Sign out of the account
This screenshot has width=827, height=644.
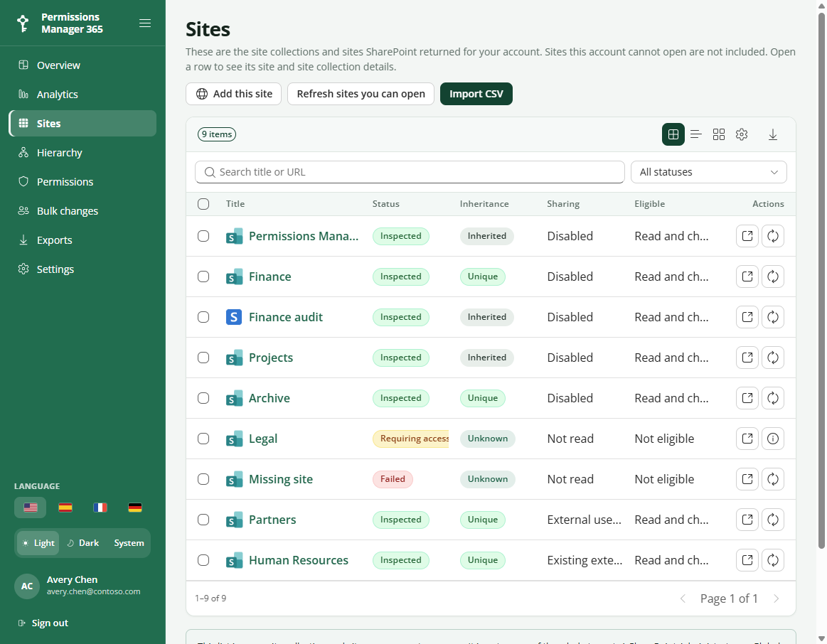[x=43, y=623]
